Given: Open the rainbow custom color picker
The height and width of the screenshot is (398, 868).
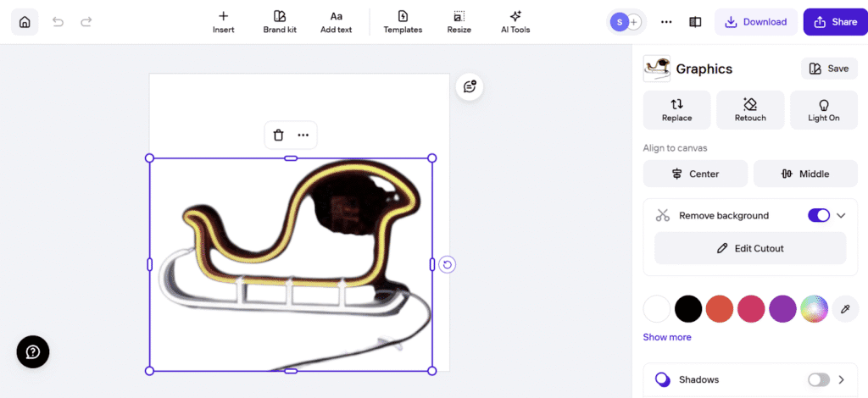Looking at the screenshot, I should pyautogui.click(x=815, y=308).
